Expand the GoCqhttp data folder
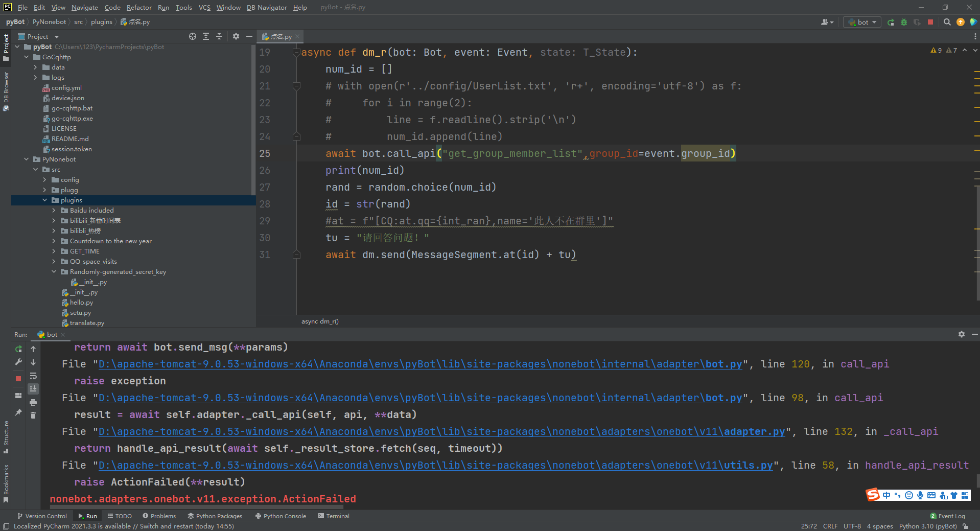Image resolution: width=980 pixels, height=531 pixels. [x=35, y=67]
